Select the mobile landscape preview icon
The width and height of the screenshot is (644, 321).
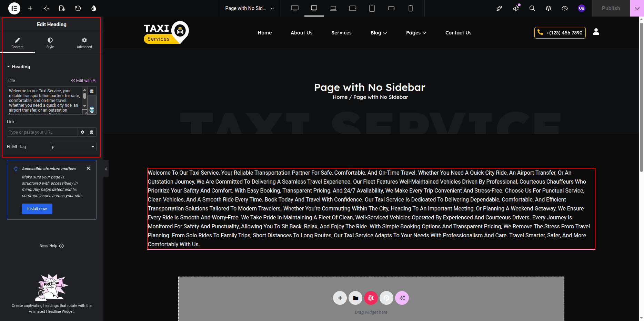391,8
